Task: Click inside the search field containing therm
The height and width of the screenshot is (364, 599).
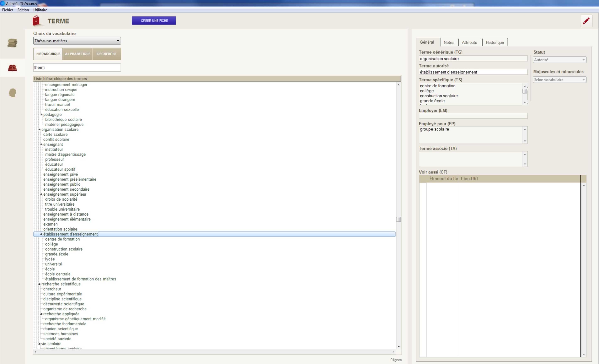Action: (77, 67)
